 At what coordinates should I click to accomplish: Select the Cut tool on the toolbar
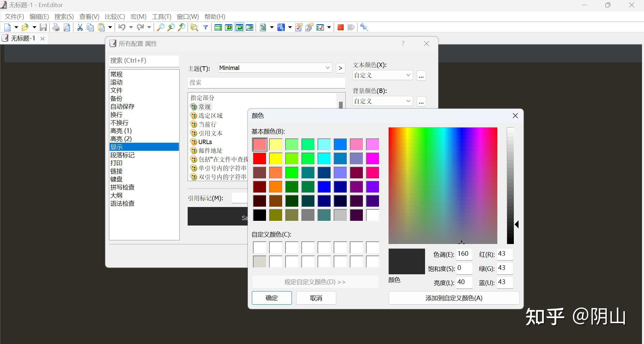tap(80, 27)
